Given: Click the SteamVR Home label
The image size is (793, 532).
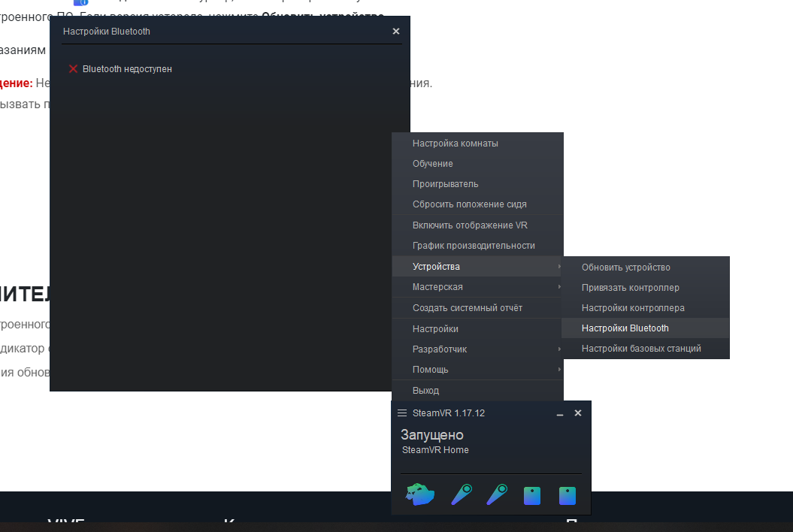Looking at the screenshot, I should (x=435, y=450).
